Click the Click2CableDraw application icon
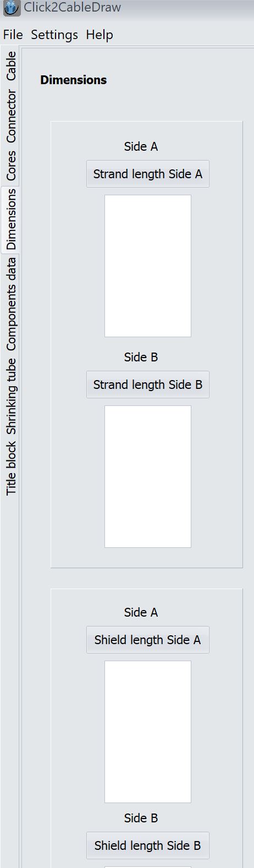The image size is (254, 868). click(12, 9)
